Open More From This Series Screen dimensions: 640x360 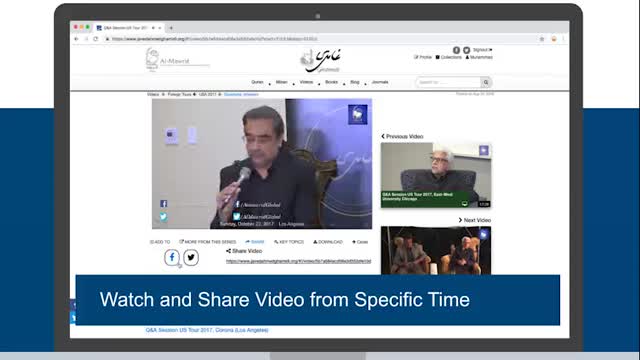coord(208,242)
